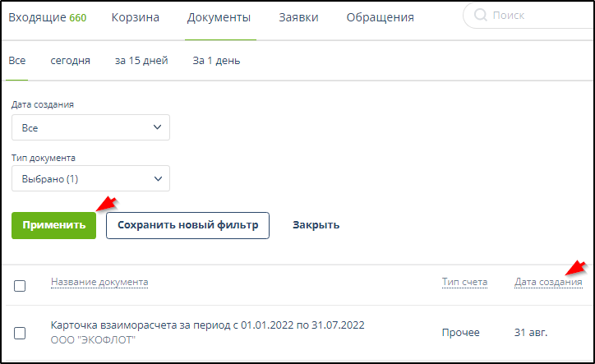
Task: Click Закрыть to close filter panel
Action: click(x=316, y=225)
